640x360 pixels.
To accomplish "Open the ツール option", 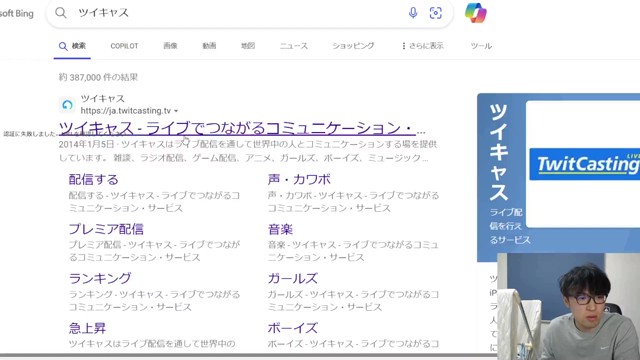I will click(481, 46).
